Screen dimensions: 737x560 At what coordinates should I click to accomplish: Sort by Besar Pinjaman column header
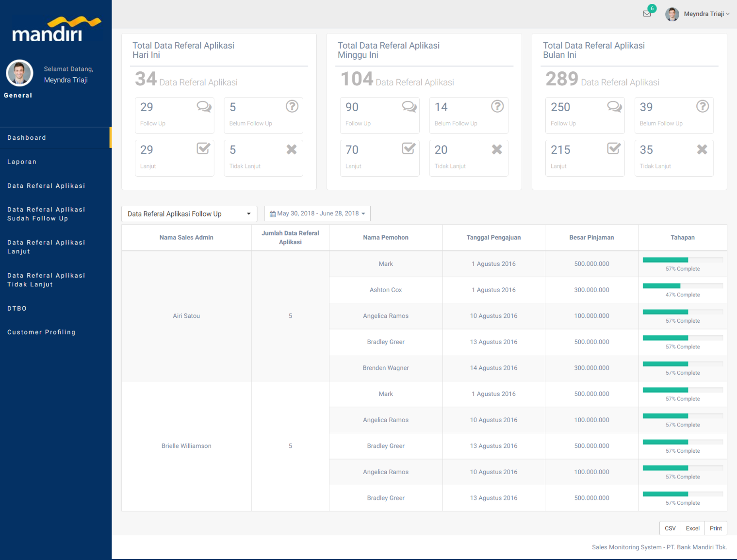tap(591, 238)
